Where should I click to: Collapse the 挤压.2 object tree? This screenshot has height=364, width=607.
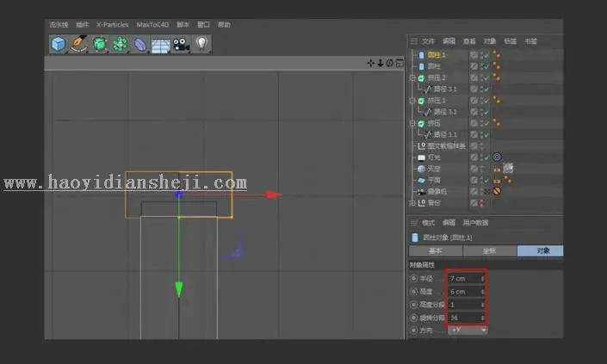[x=412, y=78]
